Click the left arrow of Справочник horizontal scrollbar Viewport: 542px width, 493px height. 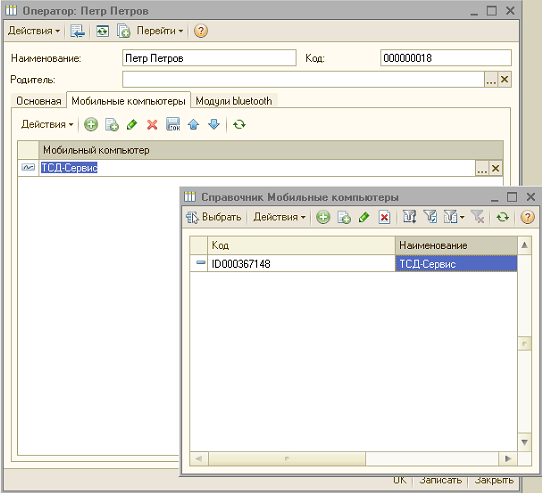point(199,459)
